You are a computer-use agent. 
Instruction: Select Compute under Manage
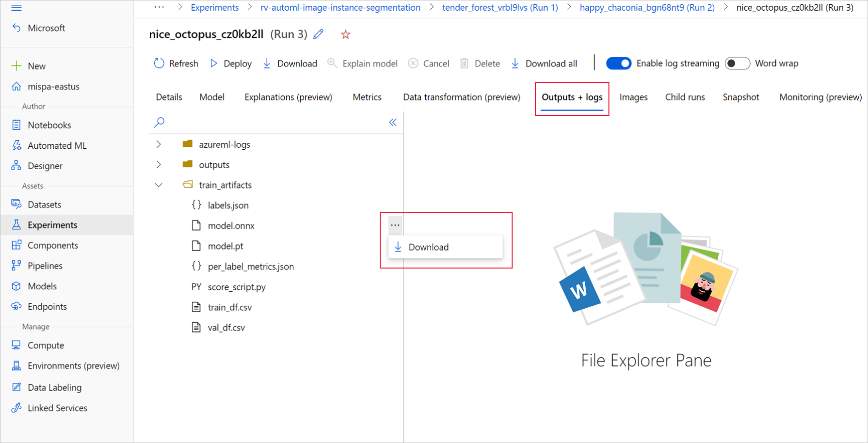[45, 345]
